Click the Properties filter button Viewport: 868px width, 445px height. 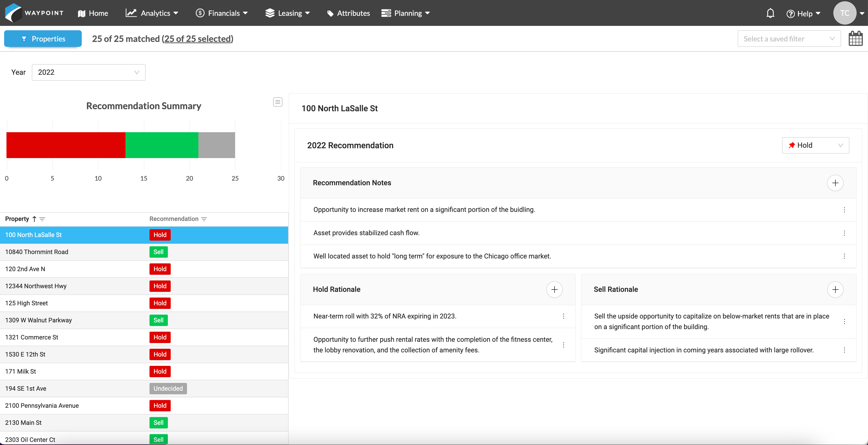pos(43,39)
